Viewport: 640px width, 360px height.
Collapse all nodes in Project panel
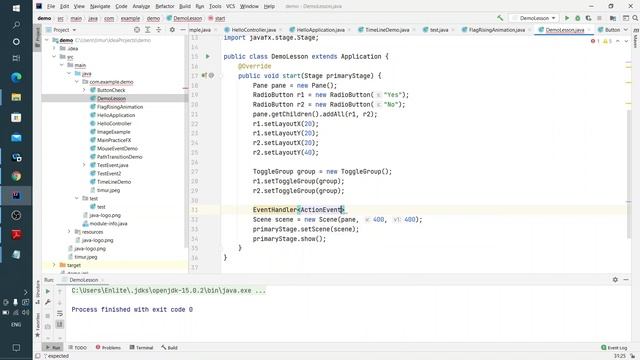coord(159,30)
